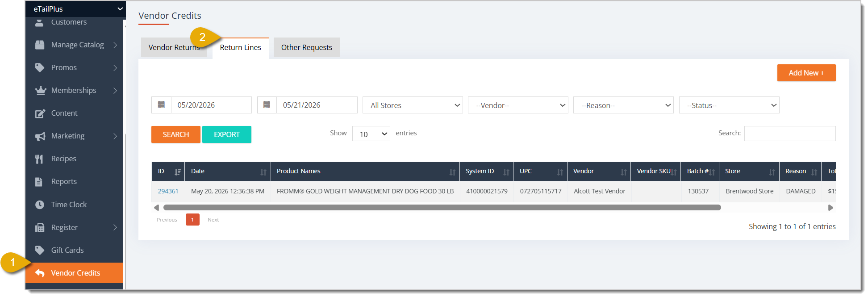
Task: Open the All Stores dropdown
Action: coord(413,105)
